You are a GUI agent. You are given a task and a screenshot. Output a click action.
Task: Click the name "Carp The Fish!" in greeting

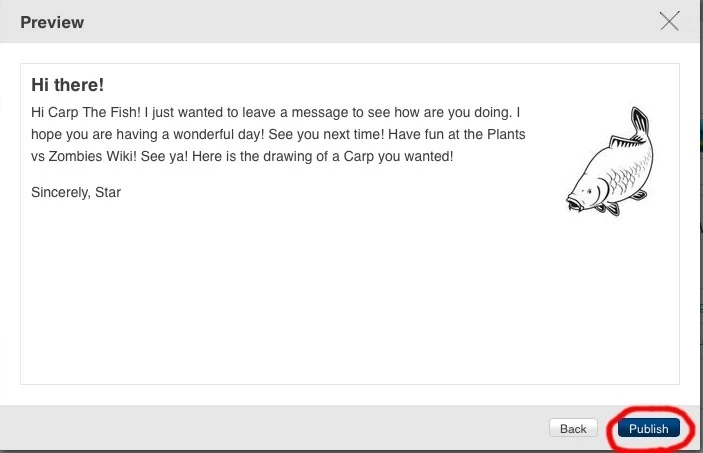pos(96,110)
